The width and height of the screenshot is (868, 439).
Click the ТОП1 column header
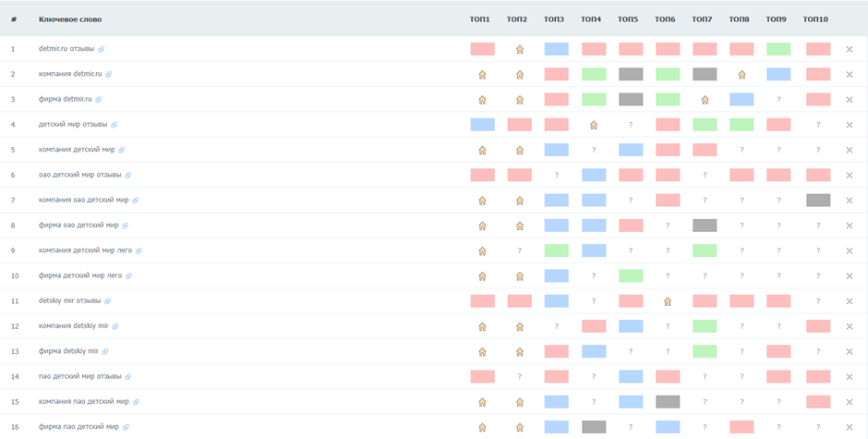pos(480,19)
